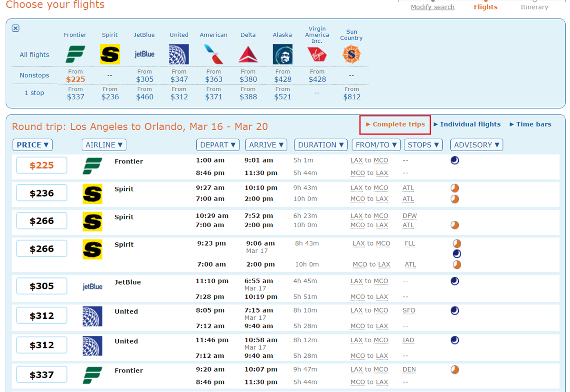This screenshot has height=392, width=570.
Task: Close the airline price matrix panel
Action: click(15, 29)
